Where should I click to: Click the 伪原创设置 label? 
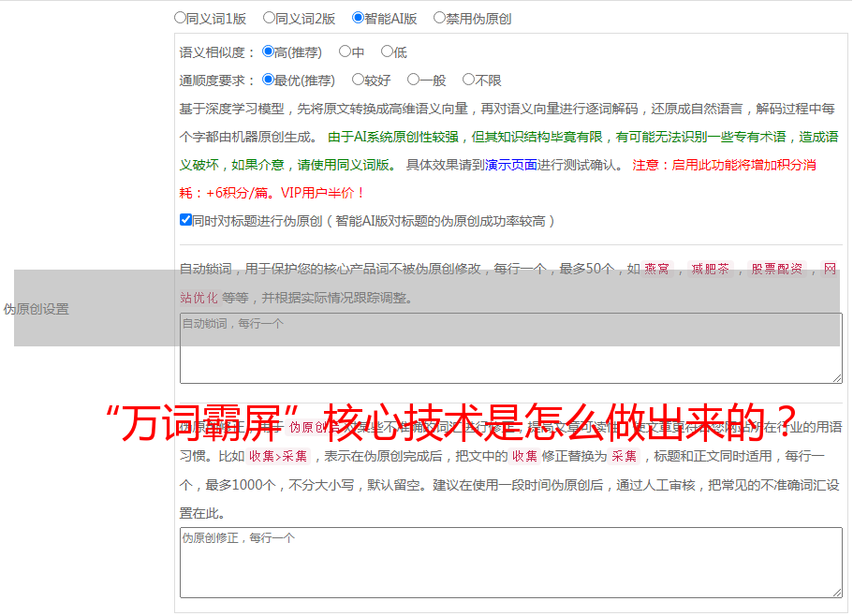[x=36, y=309]
